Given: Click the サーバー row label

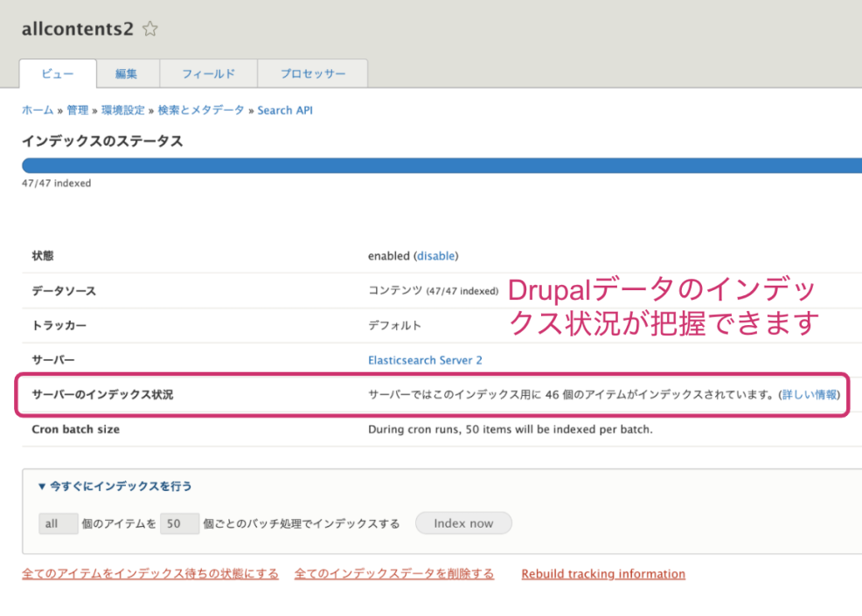Looking at the screenshot, I should [53, 361].
